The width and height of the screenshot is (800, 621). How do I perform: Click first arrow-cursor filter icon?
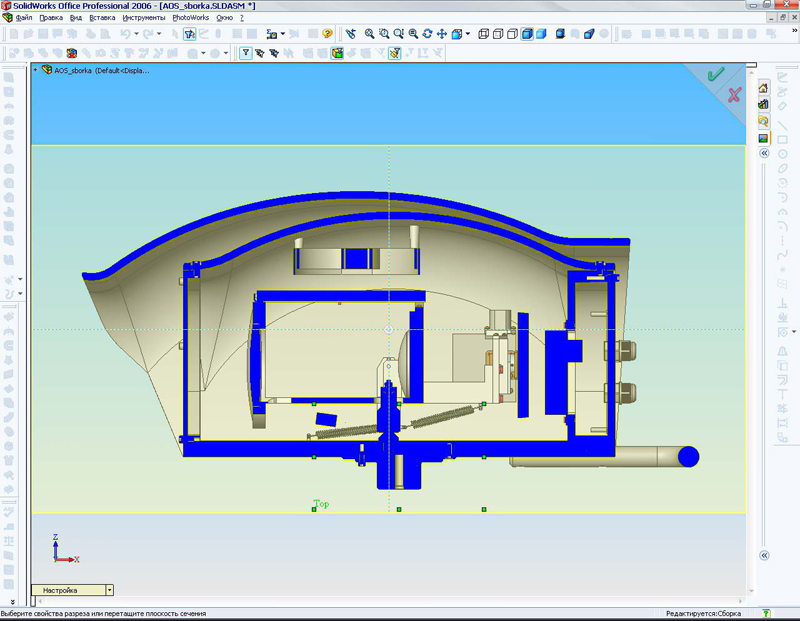click(260, 53)
